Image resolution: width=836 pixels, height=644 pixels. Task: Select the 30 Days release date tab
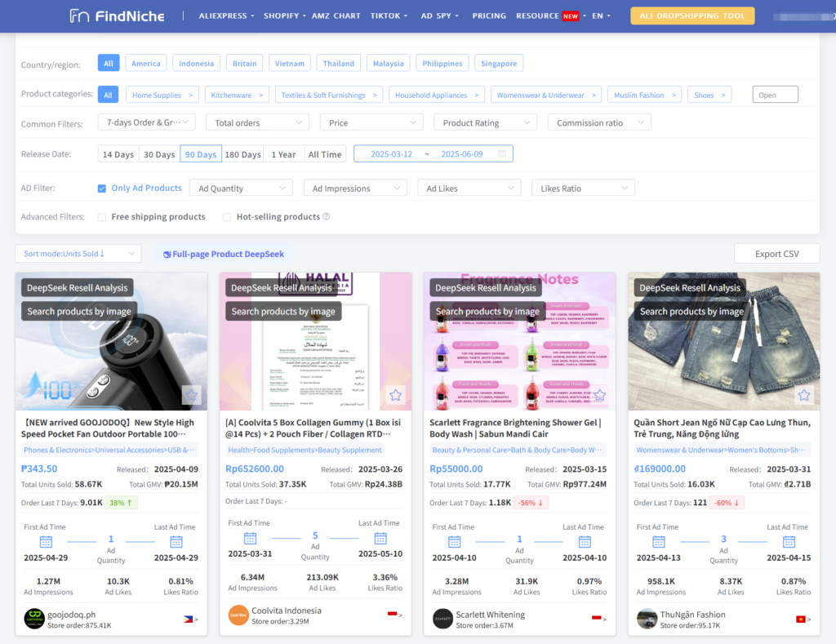pyautogui.click(x=159, y=154)
